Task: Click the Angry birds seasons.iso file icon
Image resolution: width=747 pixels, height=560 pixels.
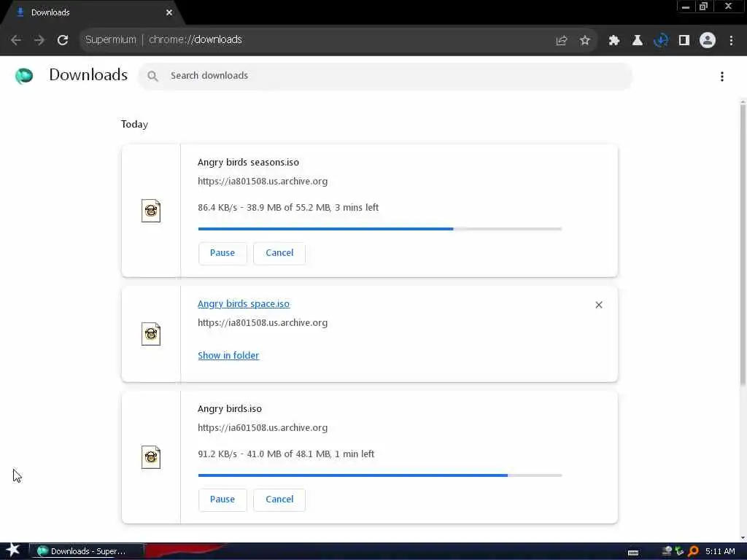Action: (x=151, y=211)
